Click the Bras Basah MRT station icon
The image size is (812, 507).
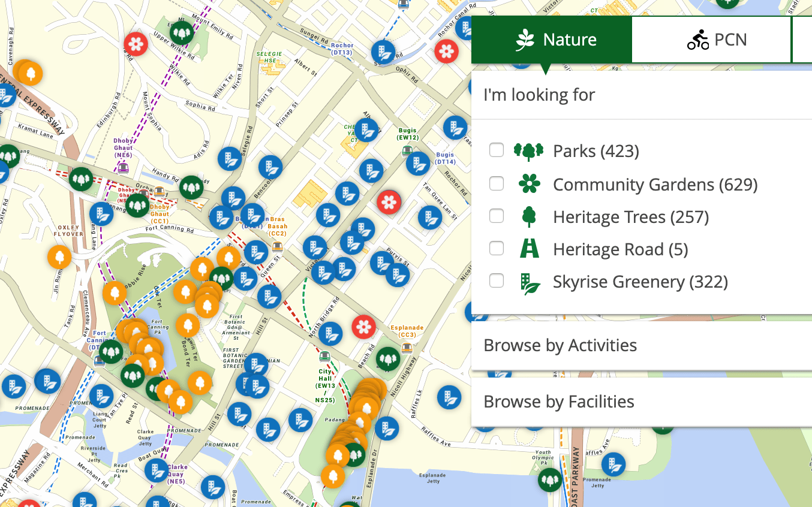pyautogui.click(x=277, y=246)
